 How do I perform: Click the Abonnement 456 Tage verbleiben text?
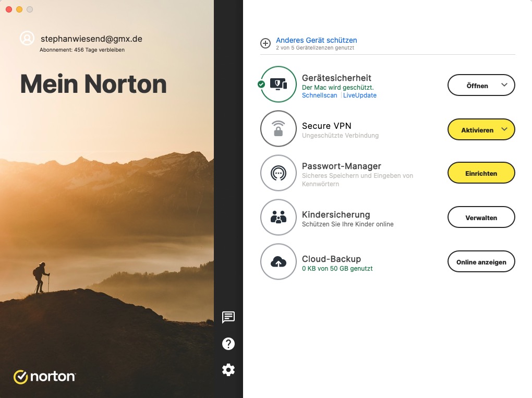82,50
